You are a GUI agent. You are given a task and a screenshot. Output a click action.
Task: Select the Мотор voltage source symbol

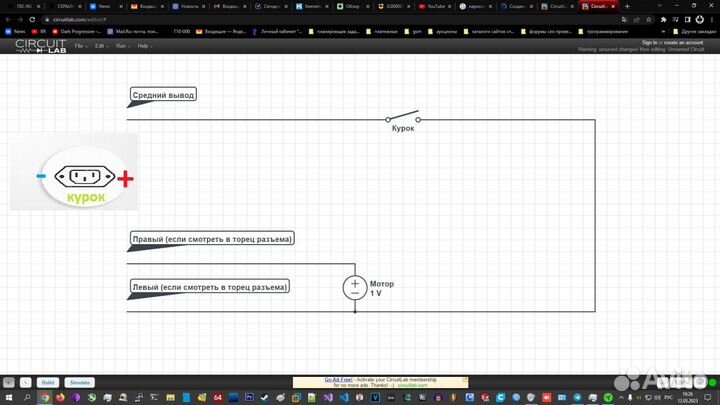click(x=354, y=288)
